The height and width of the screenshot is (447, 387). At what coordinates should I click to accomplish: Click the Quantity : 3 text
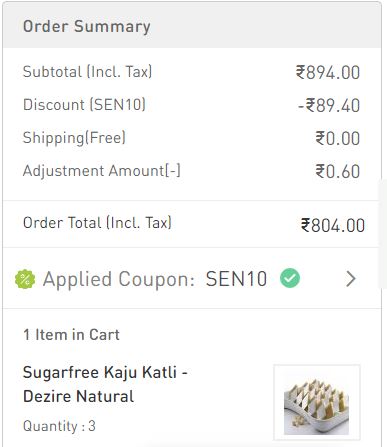(59, 426)
